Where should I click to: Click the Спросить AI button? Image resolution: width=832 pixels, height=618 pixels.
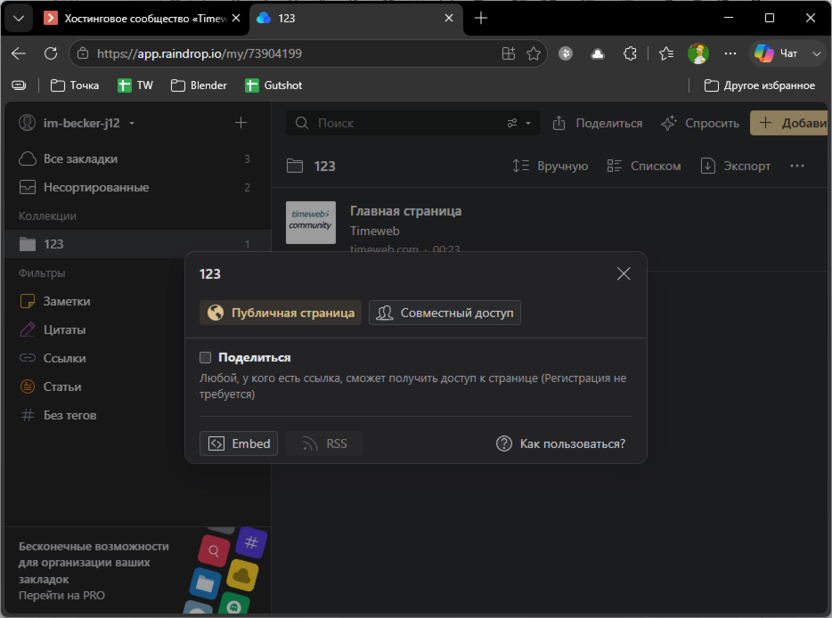(700, 123)
